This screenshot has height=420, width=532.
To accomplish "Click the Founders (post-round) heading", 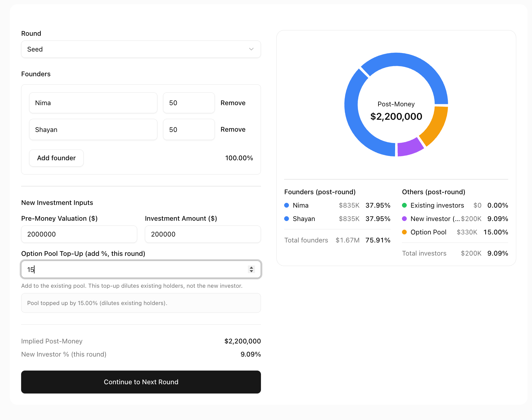I will click(320, 192).
